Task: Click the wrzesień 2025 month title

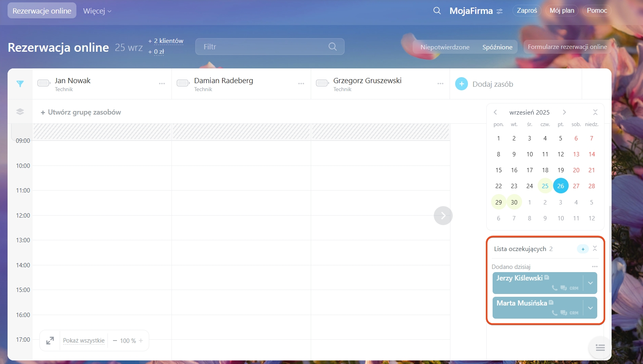Action: [530, 112]
